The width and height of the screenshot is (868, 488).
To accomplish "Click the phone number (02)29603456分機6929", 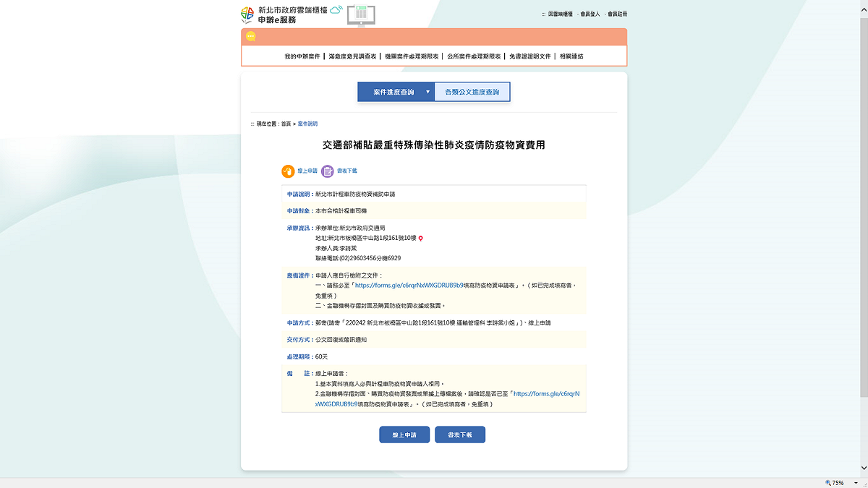I will pos(370,258).
